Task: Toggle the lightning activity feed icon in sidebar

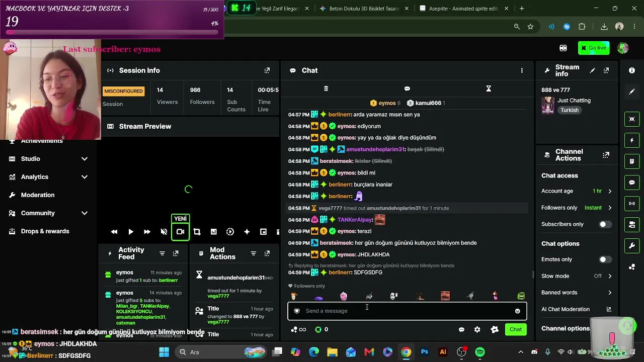Action: pos(632,140)
